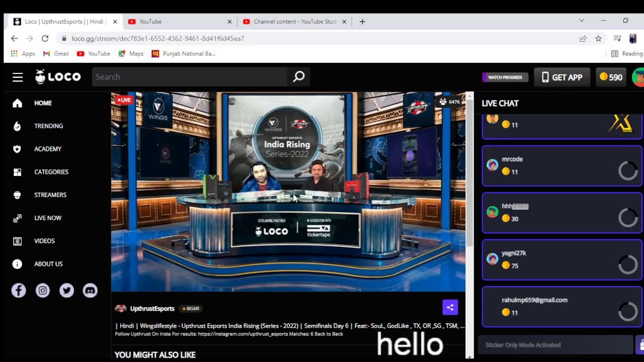Click the sticker button beside chat input
The height and width of the screenshot is (362, 644).
click(x=640, y=345)
